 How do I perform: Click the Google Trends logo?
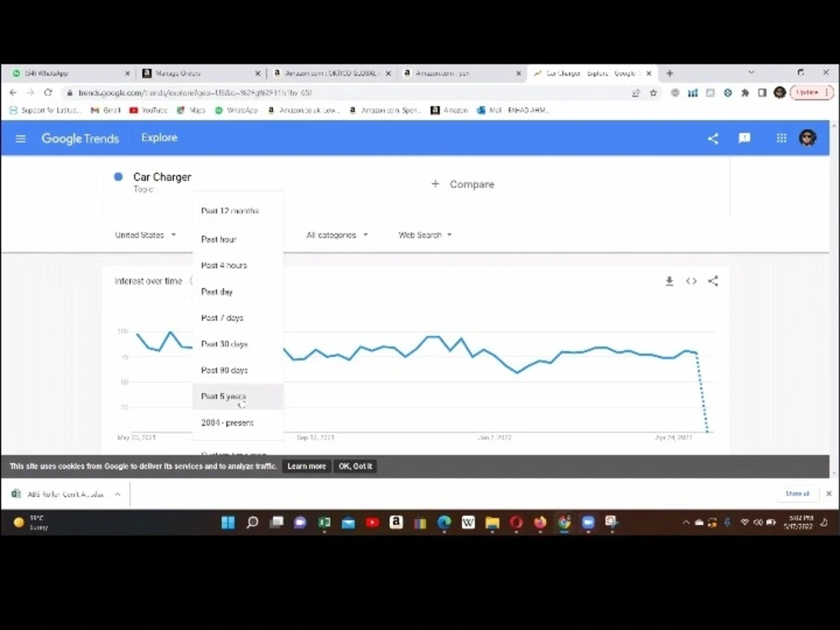81,139
